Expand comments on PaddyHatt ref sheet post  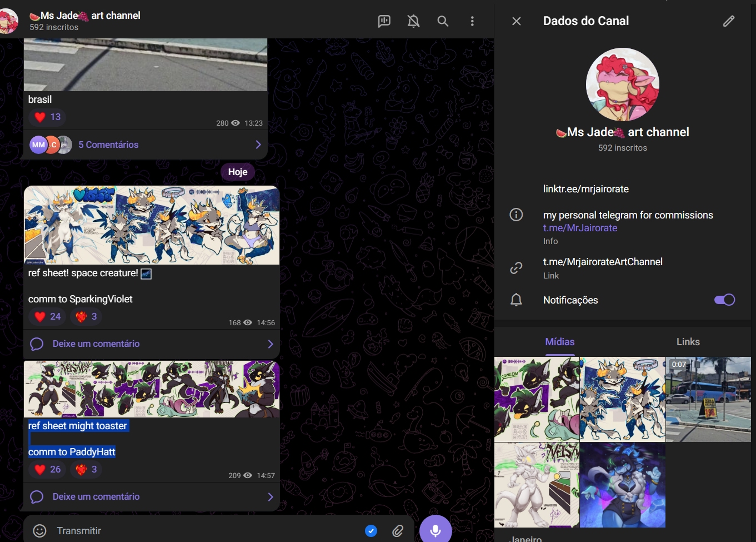click(x=151, y=497)
